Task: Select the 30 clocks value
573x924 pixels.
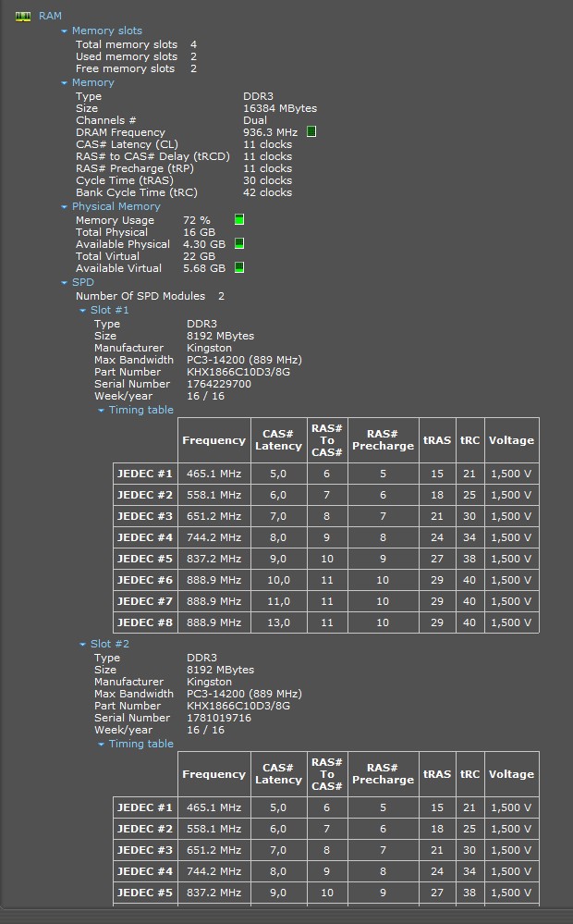Action: pyautogui.click(x=267, y=180)
